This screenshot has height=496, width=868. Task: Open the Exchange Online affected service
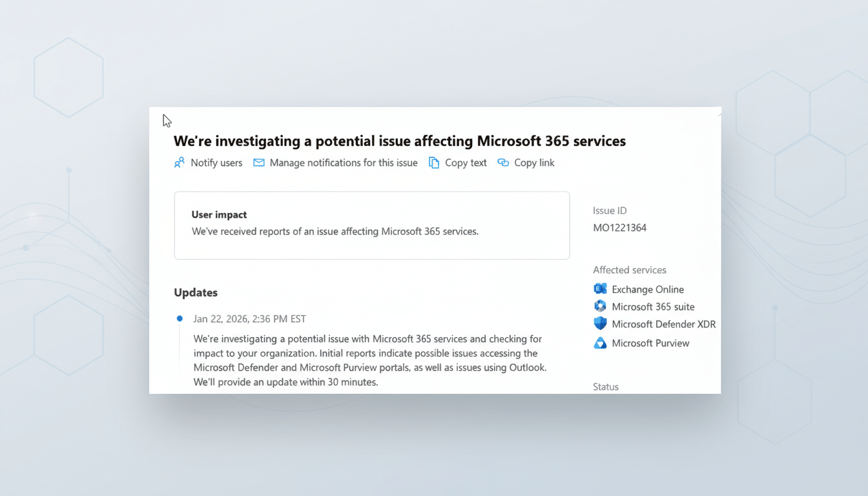[647, 289]
